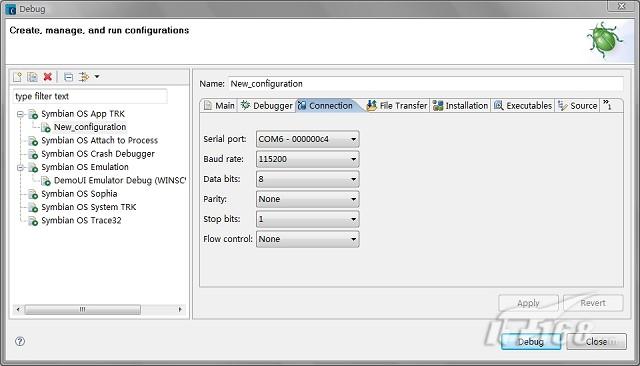Click the Symbian OS Crash Debugger icon
The width and height of the screenshot is (640, 366).
33,154
